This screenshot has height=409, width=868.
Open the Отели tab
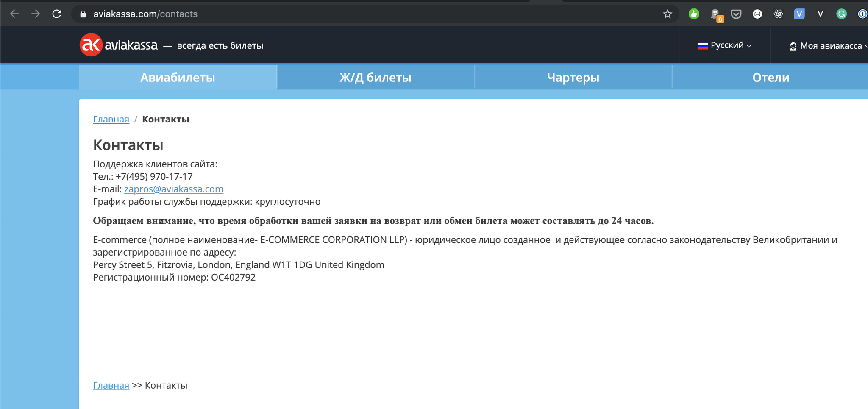[771, 77]
